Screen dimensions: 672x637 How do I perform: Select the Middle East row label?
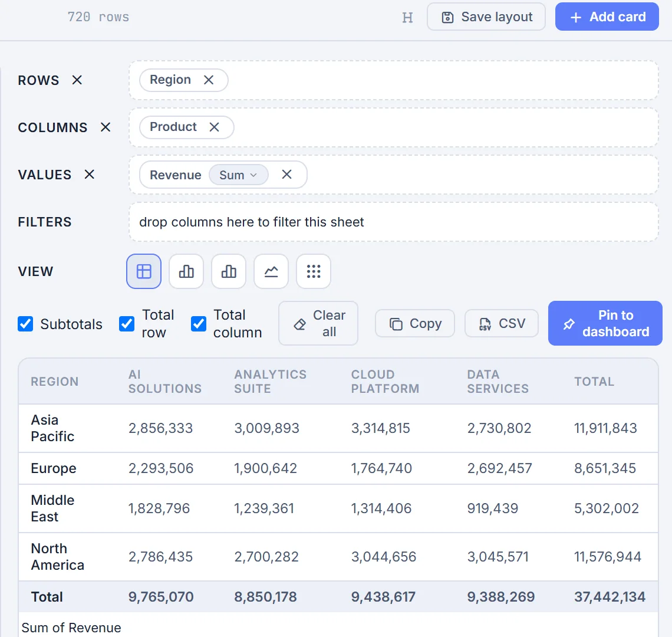[52, 508]
